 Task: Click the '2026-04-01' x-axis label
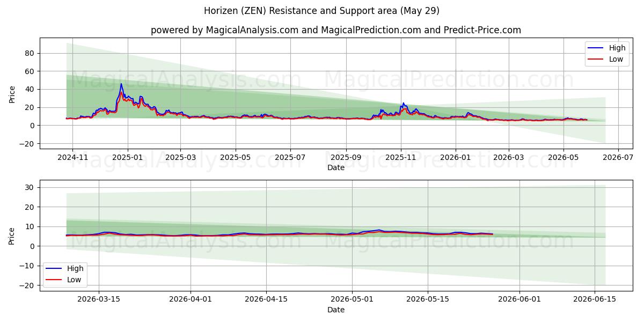(191, 300)
